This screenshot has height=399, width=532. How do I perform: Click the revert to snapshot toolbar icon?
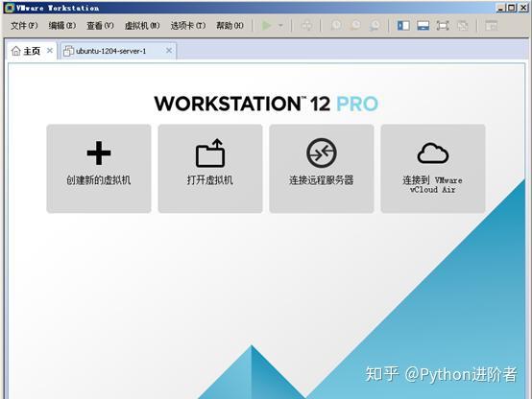pyautogui.click(x=355, y=26)
